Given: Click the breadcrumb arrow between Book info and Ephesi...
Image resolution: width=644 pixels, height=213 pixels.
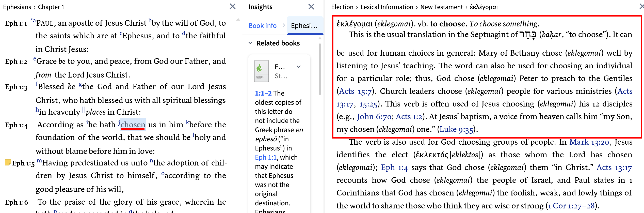Looking at the screenshot, I should click(x=284, y=25).
